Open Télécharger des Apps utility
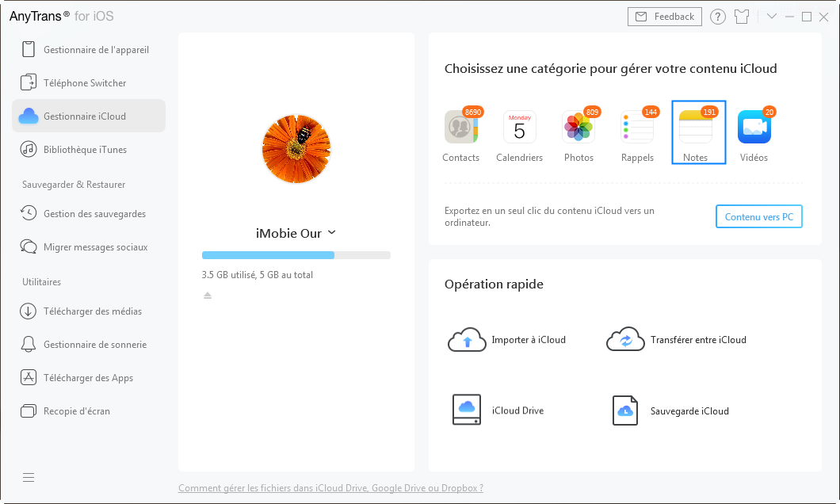 point(89,377)
